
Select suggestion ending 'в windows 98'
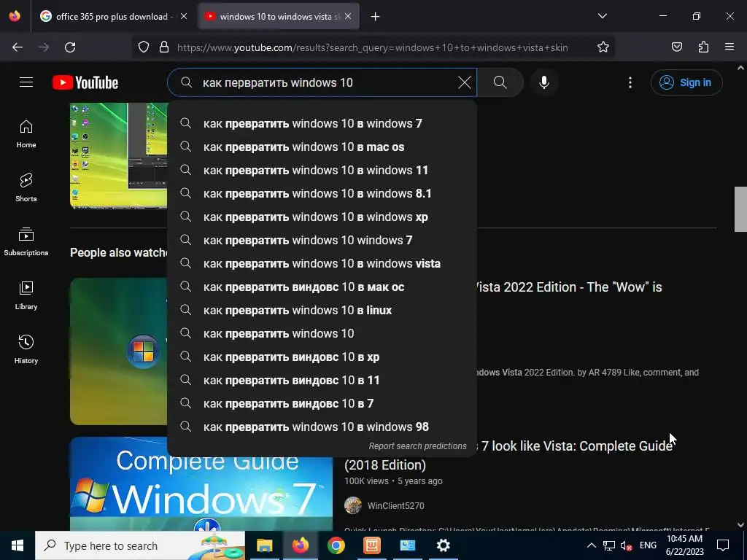tap(322, 427)
